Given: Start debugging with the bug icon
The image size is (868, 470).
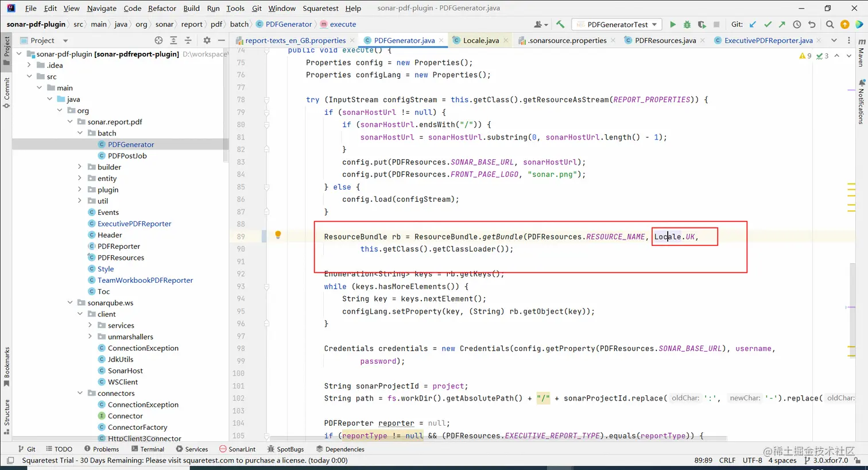Looking at the screenshot, I should (687, 24).
